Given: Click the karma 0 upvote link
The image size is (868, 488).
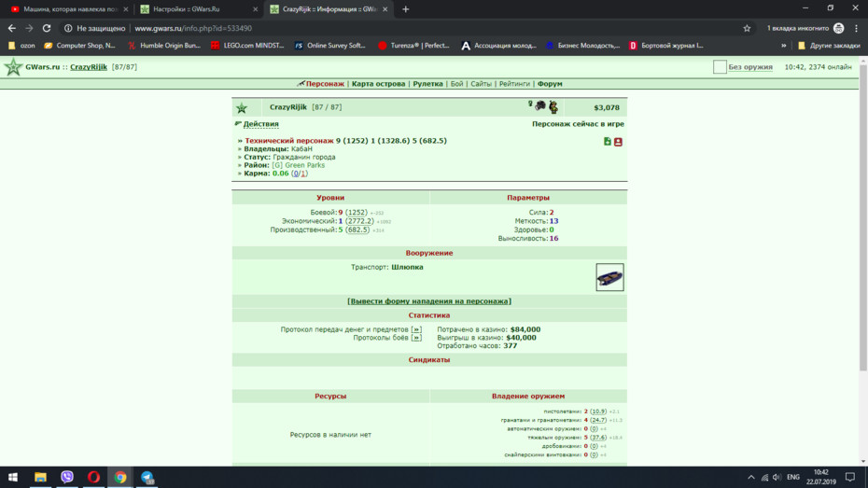Looking at the screenshot, I should [x=296, y=174].
